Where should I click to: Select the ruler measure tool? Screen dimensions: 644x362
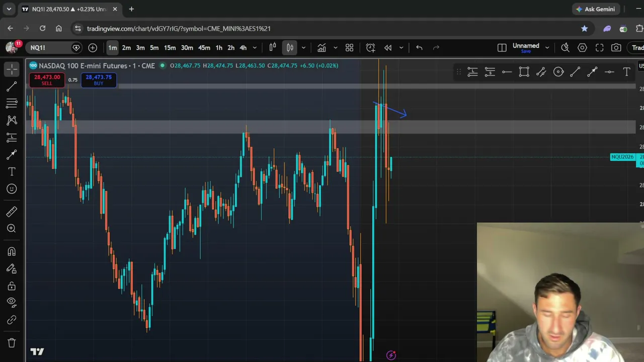pos(12,211)
